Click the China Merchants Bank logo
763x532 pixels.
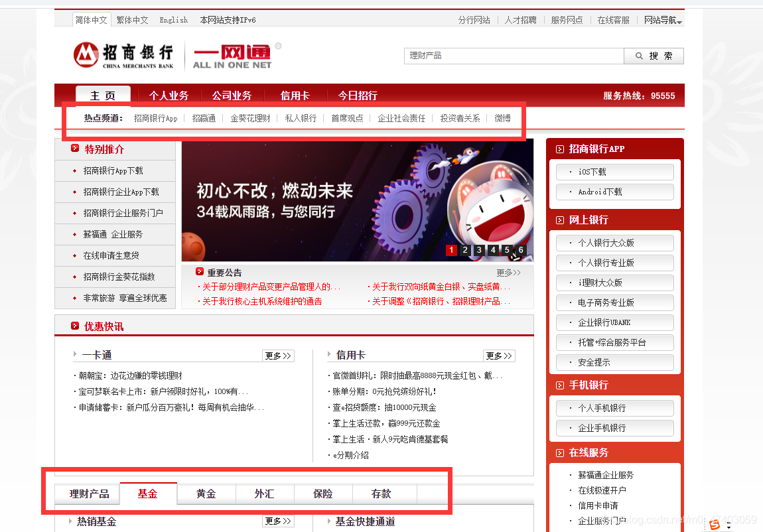(x=123, y=56)
